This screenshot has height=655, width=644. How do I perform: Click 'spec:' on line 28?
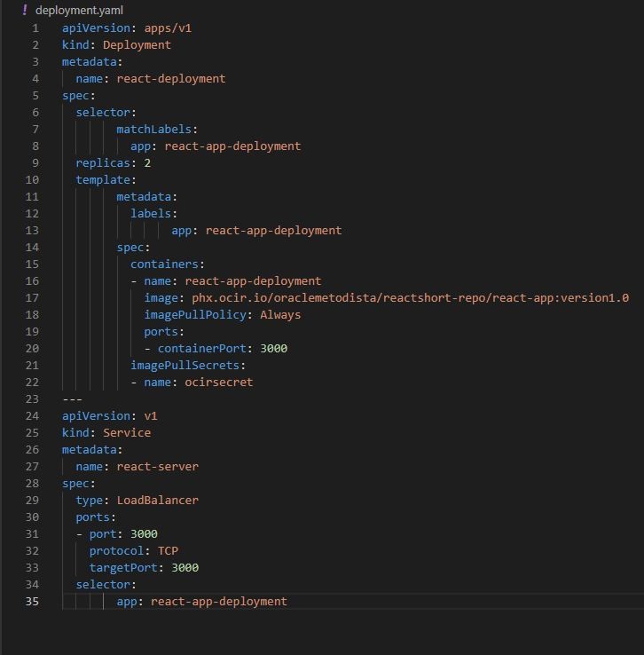click(x=79, y=484)
